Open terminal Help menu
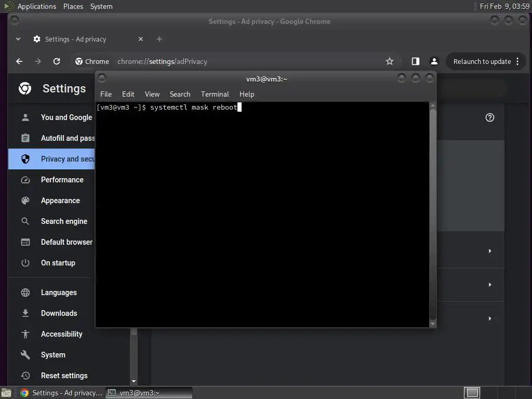The image size is (532, 399). click(x=247, y=95)
